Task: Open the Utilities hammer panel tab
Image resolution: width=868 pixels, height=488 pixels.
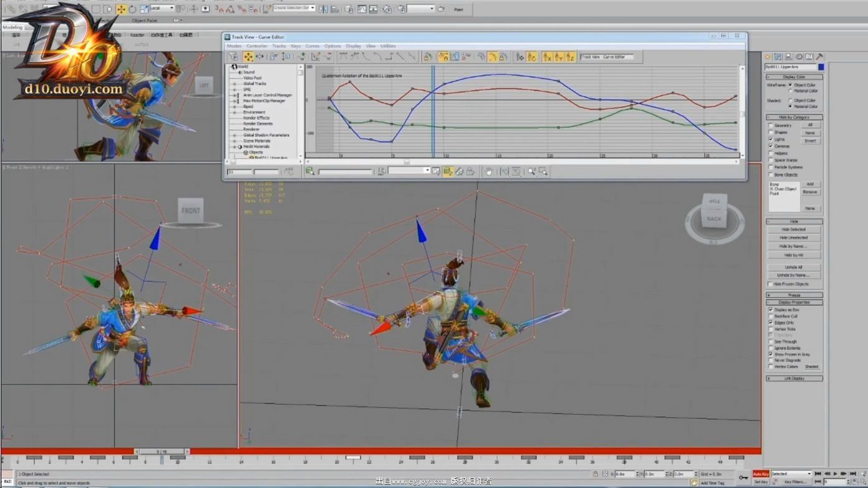Action: pyautogui.click(x=819, y=57)
